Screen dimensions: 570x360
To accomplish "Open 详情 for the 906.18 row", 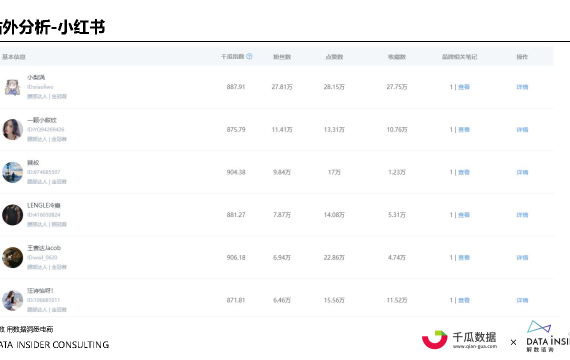I will pos(522,257).
